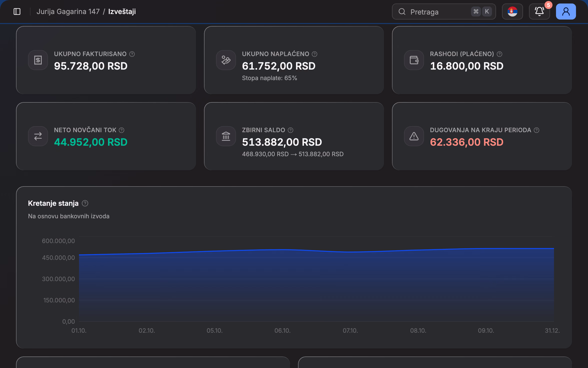Image resolution: width=588 pixels, height=368 pixels.
Task: Click the 150.000,00 axis label
Action: (59, 300)
